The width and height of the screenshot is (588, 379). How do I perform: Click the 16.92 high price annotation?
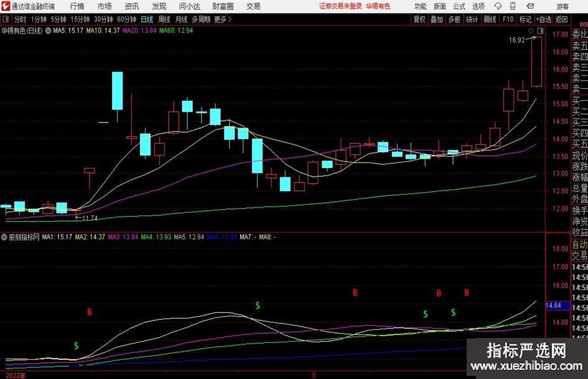[516, 40]
